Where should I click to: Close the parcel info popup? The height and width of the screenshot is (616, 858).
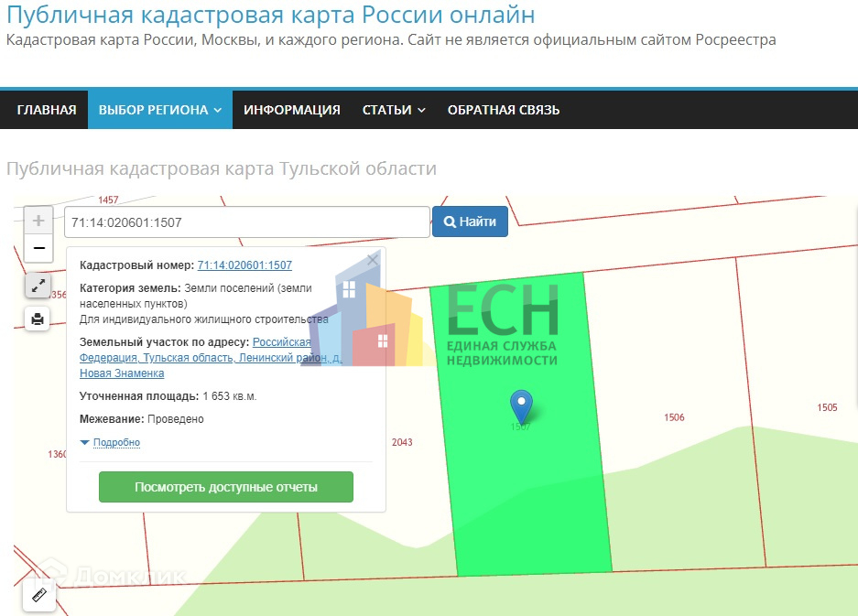click(x=373, y=260)
